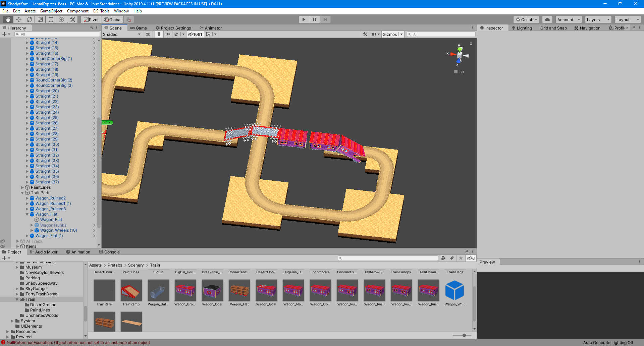Click the Collab button
This screenshot has width=644, height=346.
pyautogui.click(x=526, y=19)
